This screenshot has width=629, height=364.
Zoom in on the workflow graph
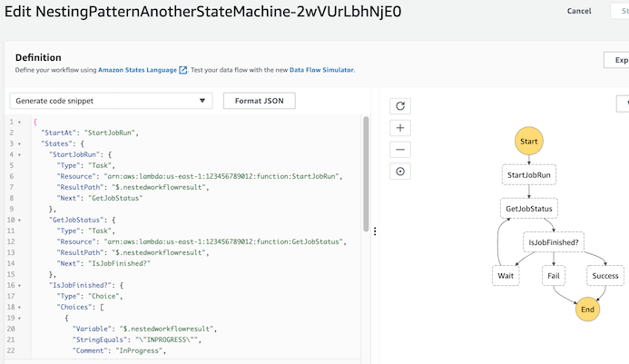coord(400,128)
